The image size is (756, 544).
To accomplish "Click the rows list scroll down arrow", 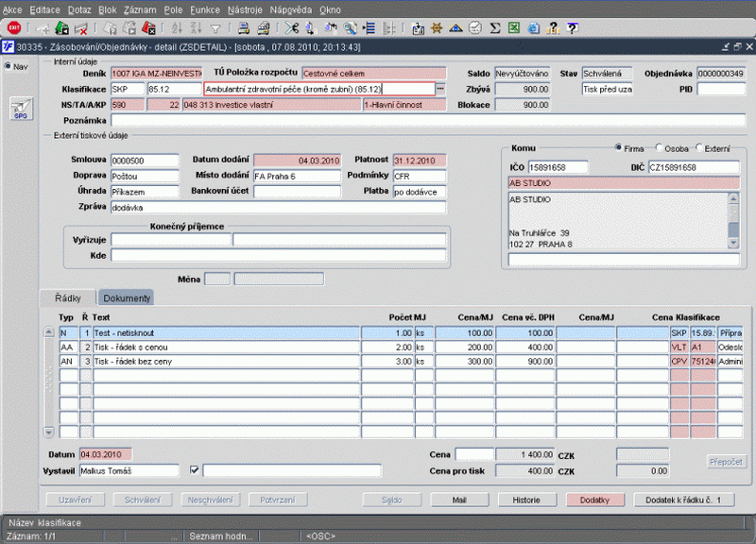I will coord(49,432).
